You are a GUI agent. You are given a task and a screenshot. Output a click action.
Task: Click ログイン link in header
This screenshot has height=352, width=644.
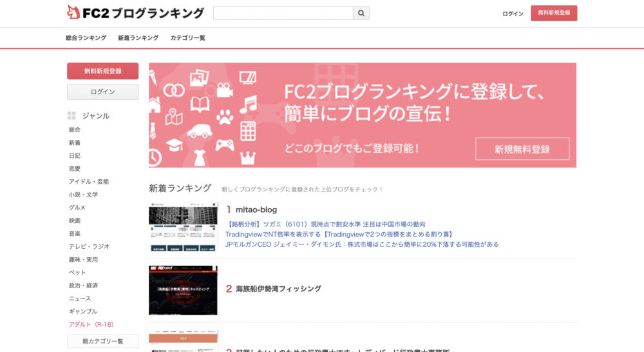(513, 14)
